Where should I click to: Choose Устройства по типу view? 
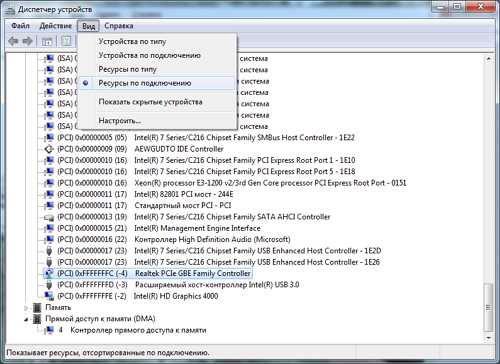coord(132,42)
